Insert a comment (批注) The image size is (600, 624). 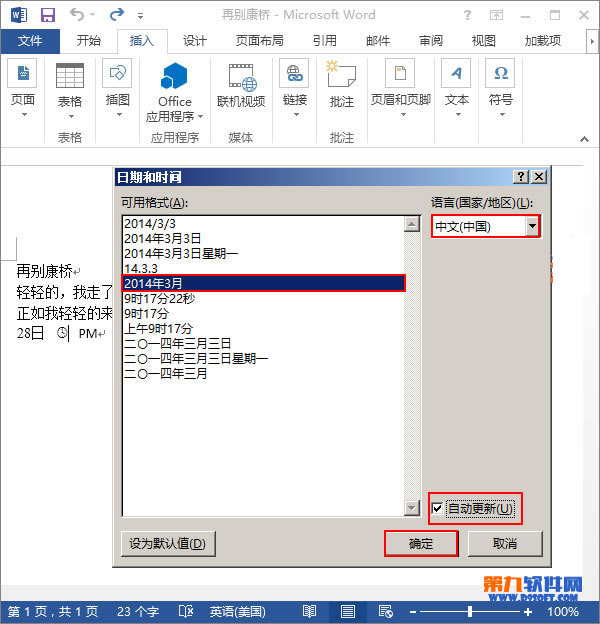coord(341,84)
